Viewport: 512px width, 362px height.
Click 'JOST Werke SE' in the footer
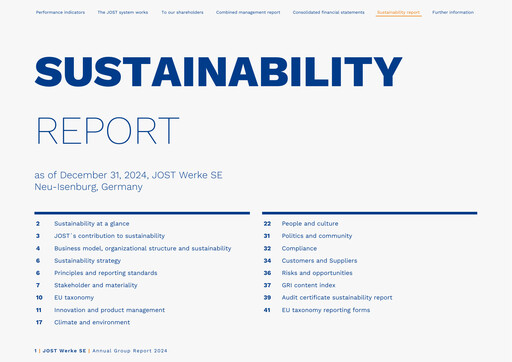(x=64, y=351)
